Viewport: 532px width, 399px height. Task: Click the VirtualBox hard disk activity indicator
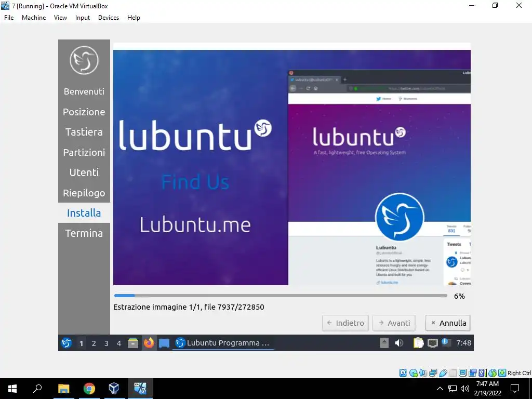(403, 373)
